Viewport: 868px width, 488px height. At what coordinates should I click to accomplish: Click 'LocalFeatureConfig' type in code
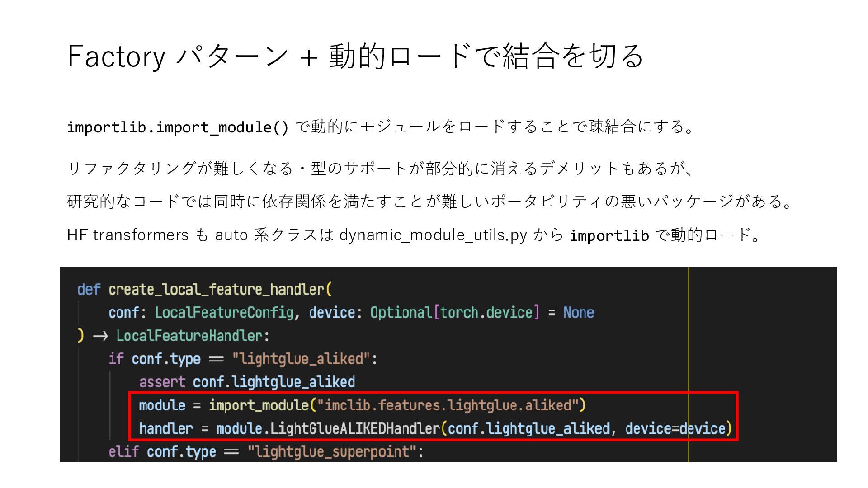pyautogui.click(x=224, y=312)
